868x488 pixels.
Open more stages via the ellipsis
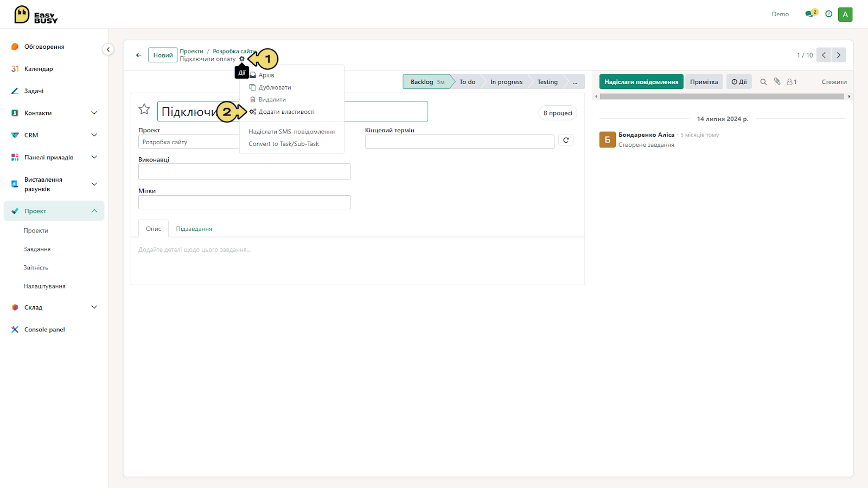[x=575, y=82]
